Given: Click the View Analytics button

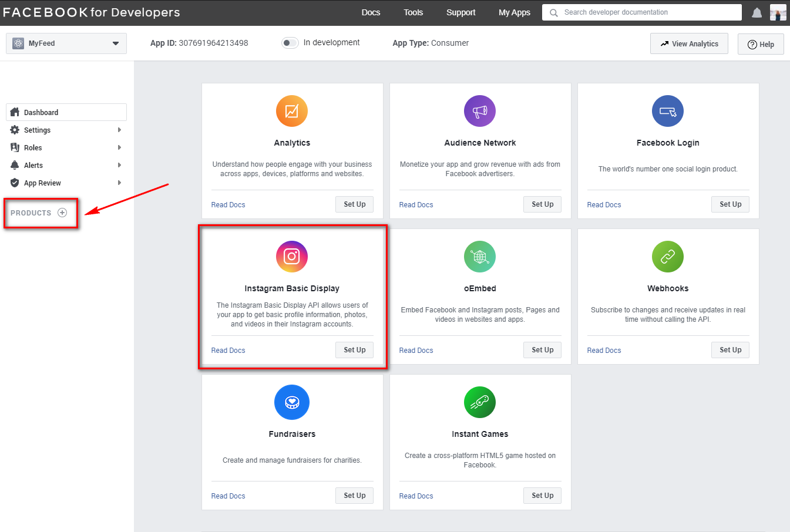Looking at the screenshot, I should pyautogui.click(x=689, y=44).
